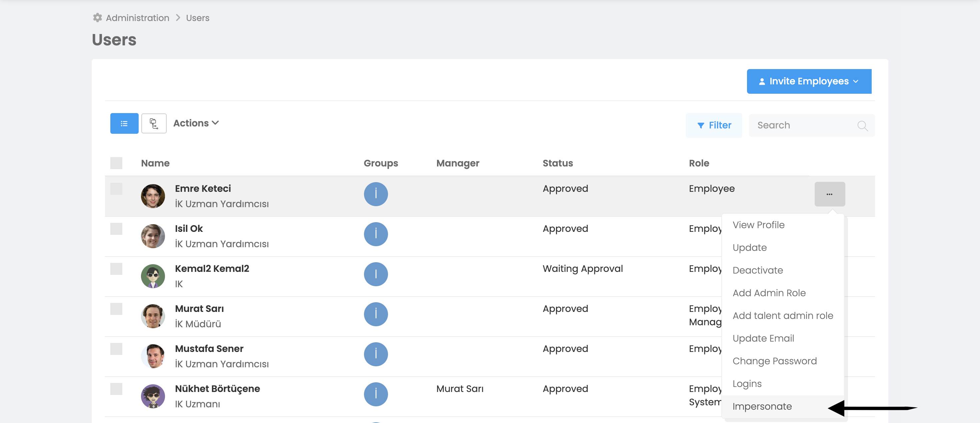Choose Impersonate from the context menu
The height and width of the screenshot is (423, 980).
[x=762, y=406]
